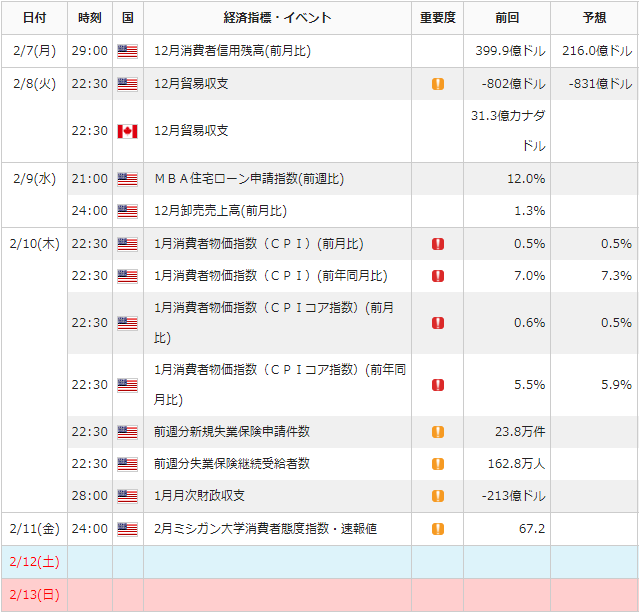Click ＭＢＡ住宅ローン申請指数(前週比) event
Viewport: 639px width, 613px height.
click(249, 179)
